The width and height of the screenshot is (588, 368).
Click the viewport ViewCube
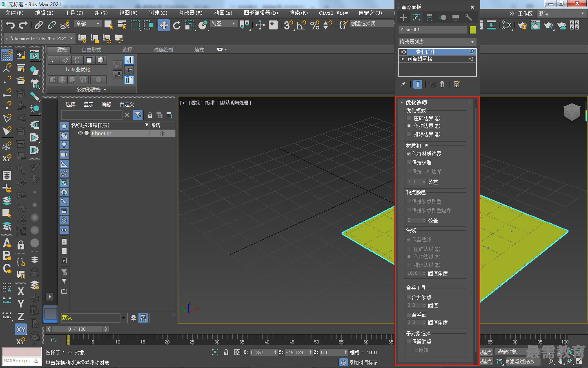tap(572, 112)
